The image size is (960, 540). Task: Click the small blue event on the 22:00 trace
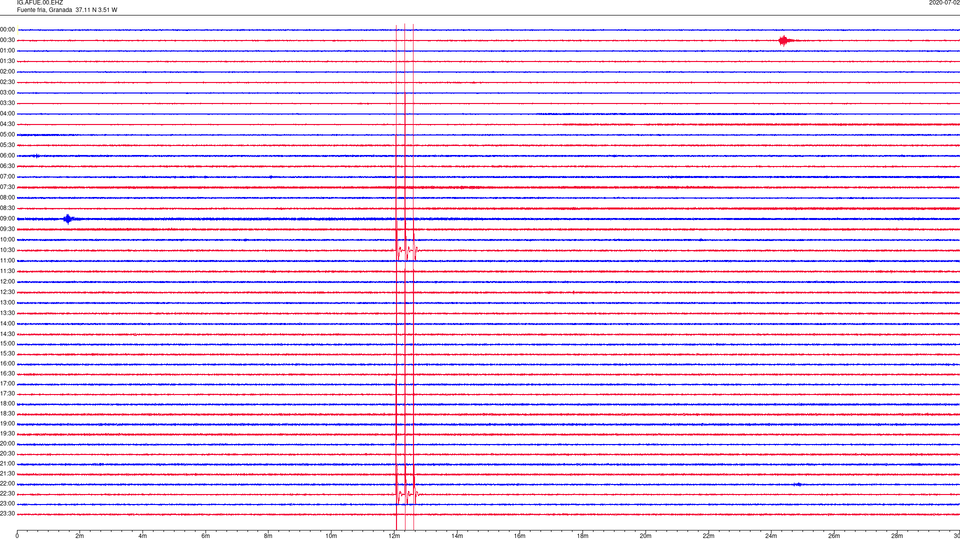[797, 484]
